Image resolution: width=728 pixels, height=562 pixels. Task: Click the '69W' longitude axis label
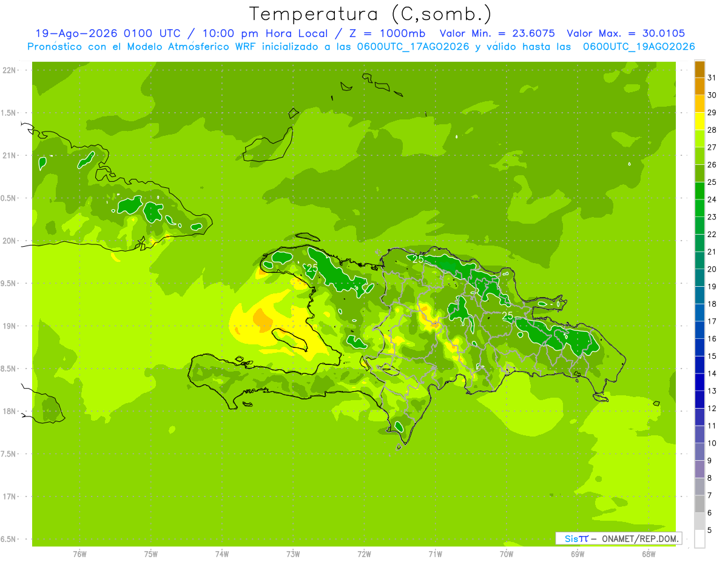(578, 554)
